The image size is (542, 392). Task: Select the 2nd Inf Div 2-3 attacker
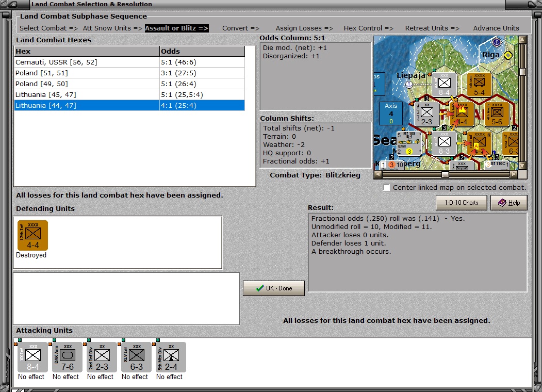pos(102,357)
